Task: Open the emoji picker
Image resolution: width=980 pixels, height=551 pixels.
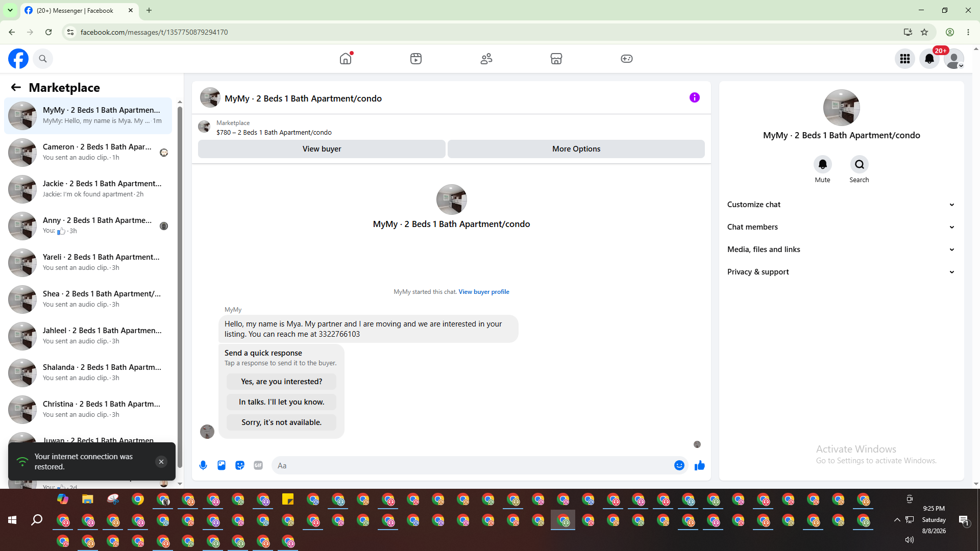Action: [679, 465]
